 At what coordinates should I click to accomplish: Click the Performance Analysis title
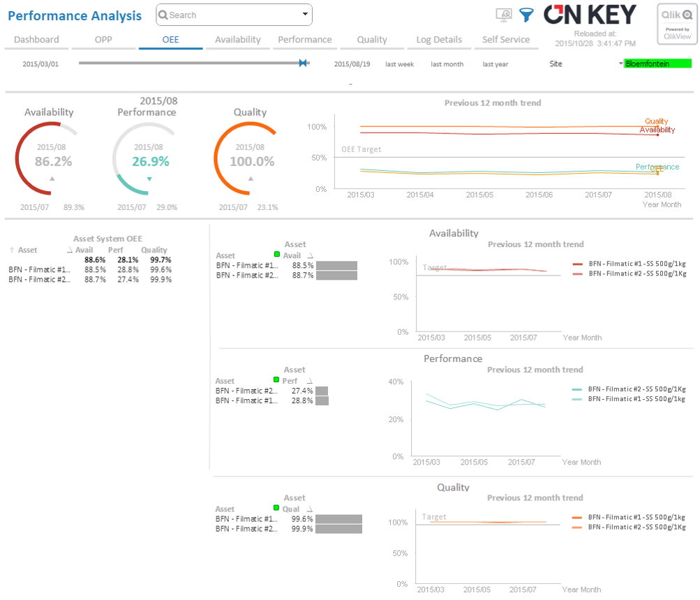pos(75,15)
